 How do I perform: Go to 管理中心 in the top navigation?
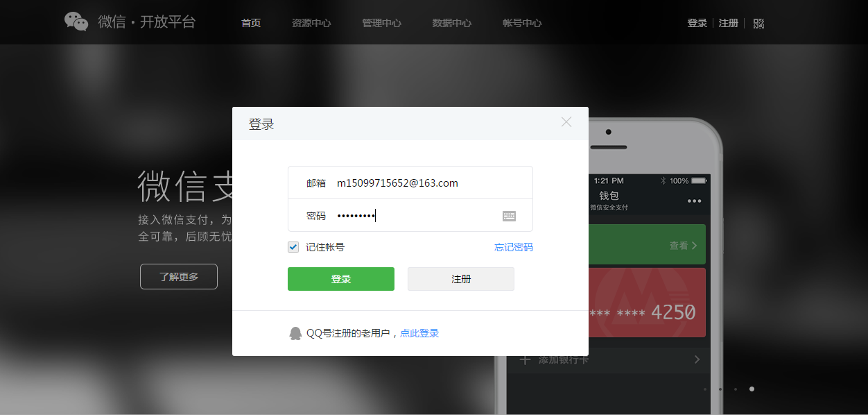381,23
